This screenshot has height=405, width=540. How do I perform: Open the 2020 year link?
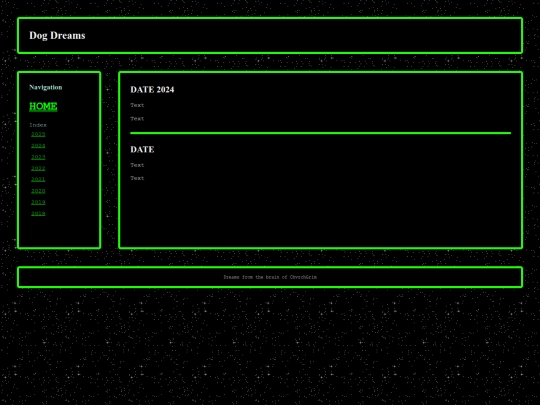tap(38, 191)
